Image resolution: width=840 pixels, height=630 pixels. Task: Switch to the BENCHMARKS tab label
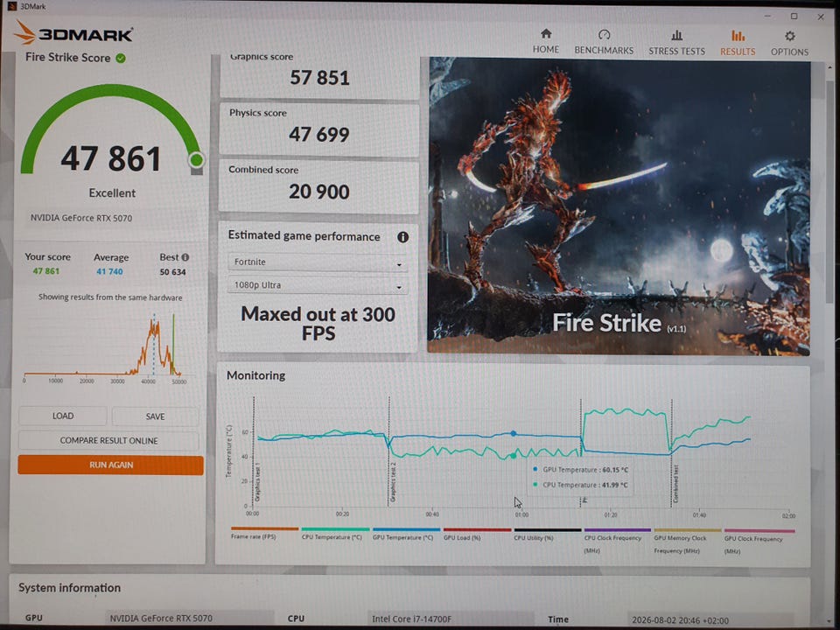[x=604, y=51]
